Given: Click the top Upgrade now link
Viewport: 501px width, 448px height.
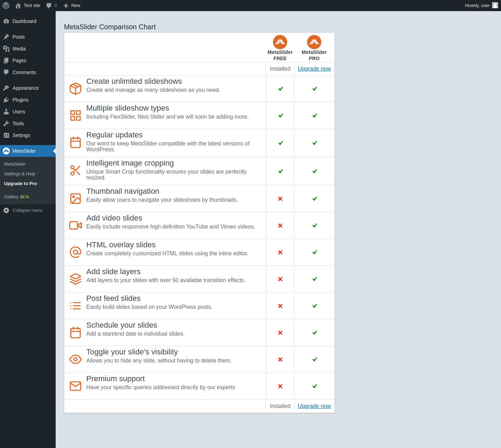Looking at the screenshot, I should click(314, 69).
